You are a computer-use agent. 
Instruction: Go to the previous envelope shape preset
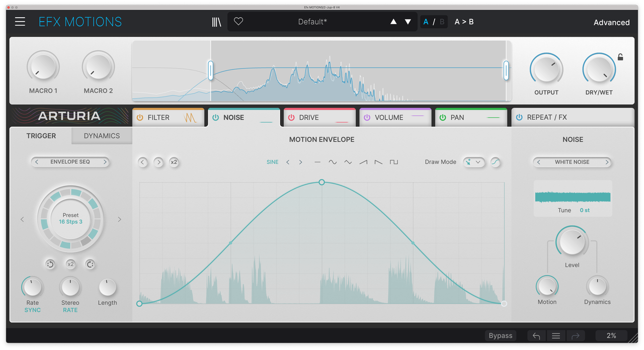click(x=288, y=162)
